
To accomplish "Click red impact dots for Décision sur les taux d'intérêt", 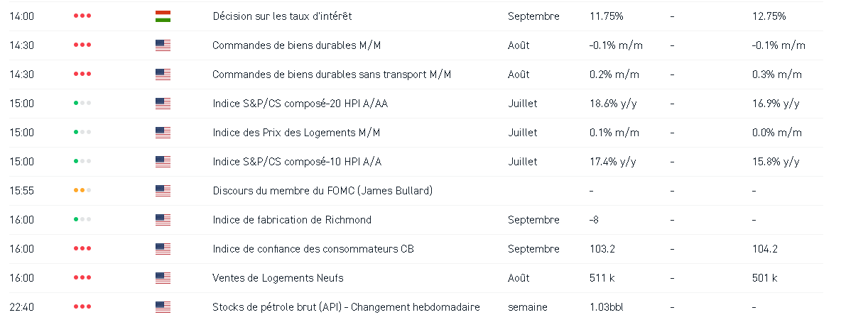I will click(x=82, y=16).
